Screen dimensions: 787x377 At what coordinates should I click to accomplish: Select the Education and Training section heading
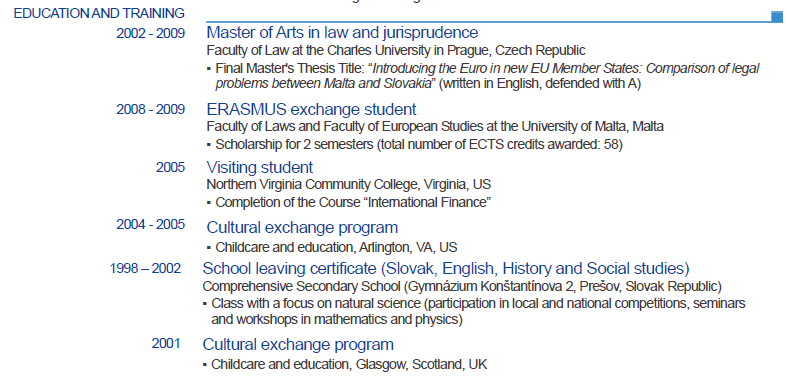pyautogui.click(x=99, y=14)
